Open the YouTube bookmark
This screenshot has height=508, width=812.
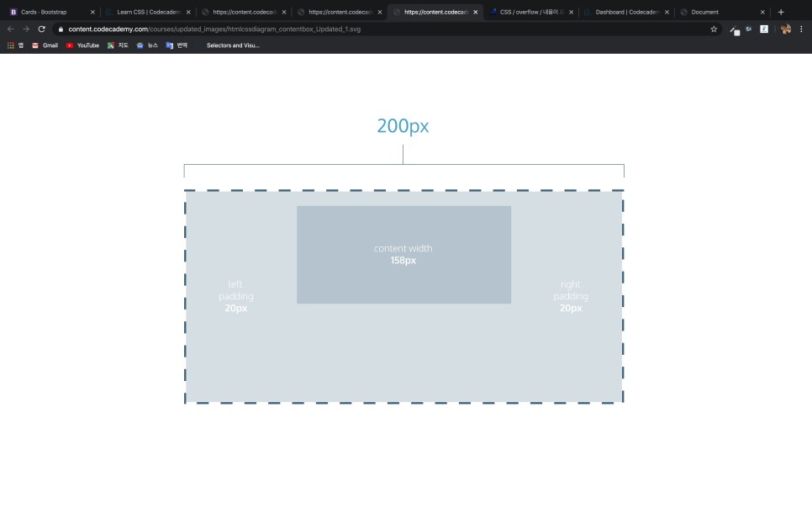(82, 45)
